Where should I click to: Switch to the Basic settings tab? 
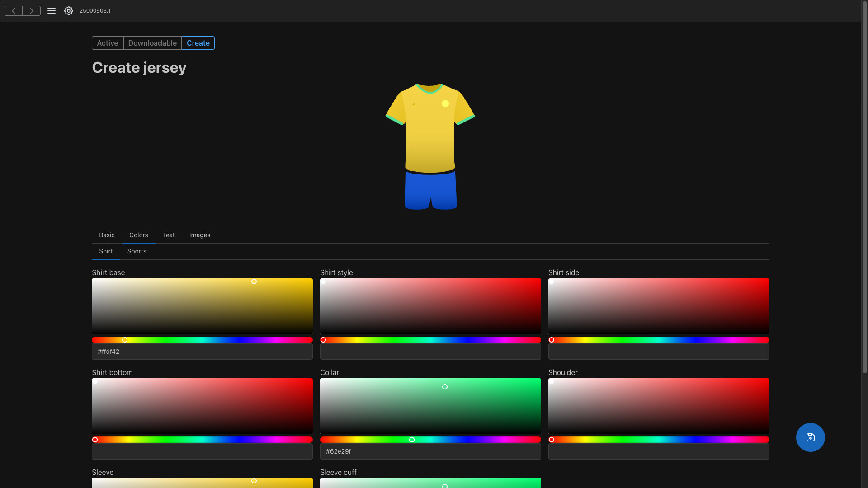pos(107,235)
